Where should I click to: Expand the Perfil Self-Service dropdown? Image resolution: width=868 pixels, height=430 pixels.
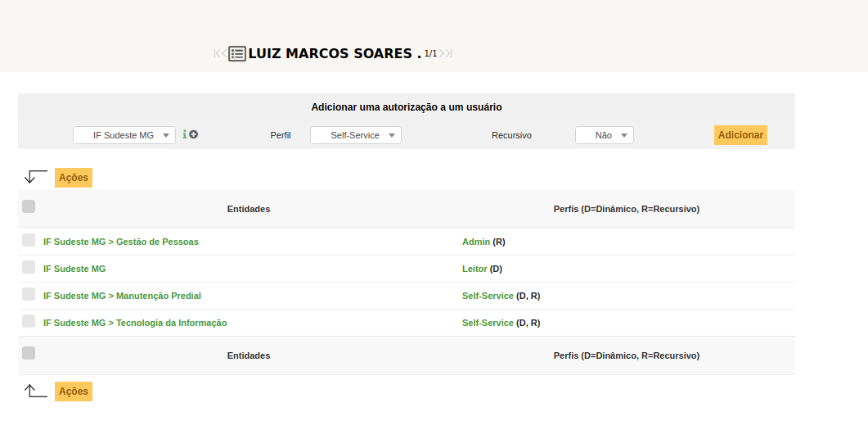pyautogui.click(x=356, y=135)
